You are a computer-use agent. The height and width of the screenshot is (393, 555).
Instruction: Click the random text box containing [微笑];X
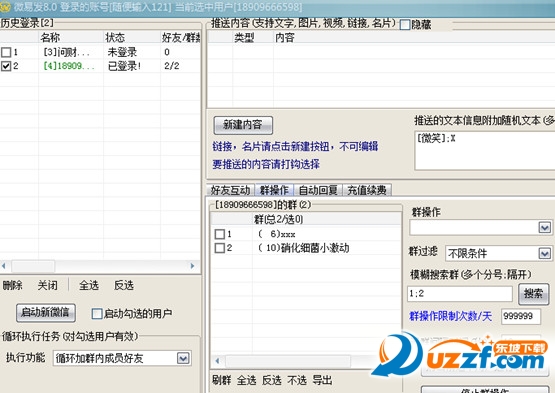(485, 150)
